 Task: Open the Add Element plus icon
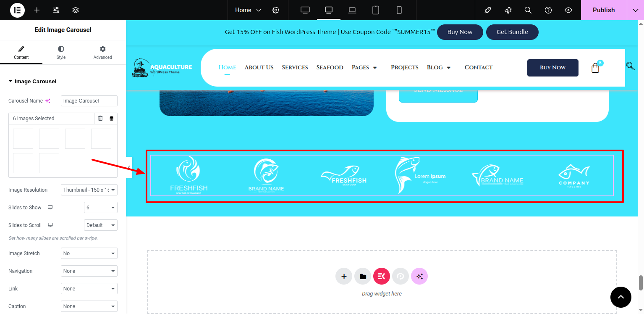(37, 10)
